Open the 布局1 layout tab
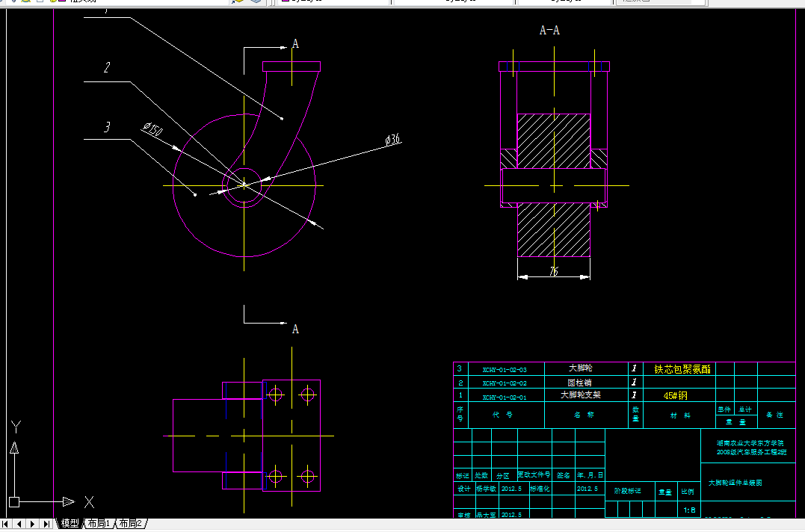 (99, 523)
